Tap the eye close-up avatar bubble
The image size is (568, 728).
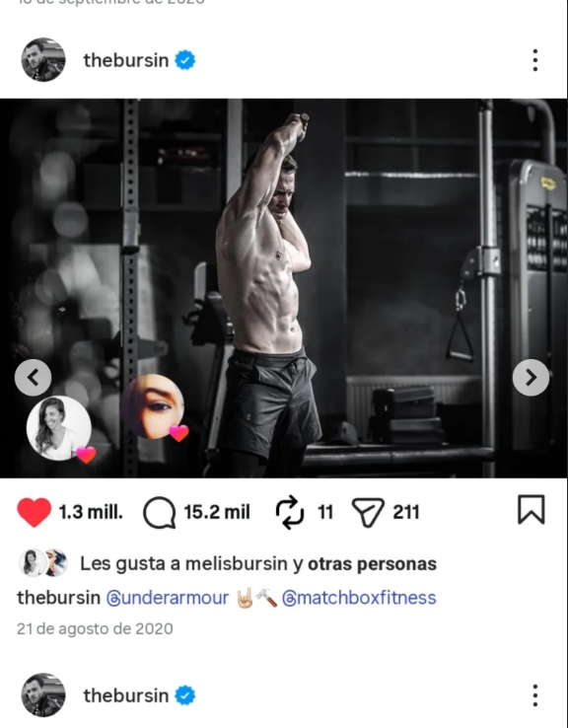pyautogui.click(x=152, y=406)
